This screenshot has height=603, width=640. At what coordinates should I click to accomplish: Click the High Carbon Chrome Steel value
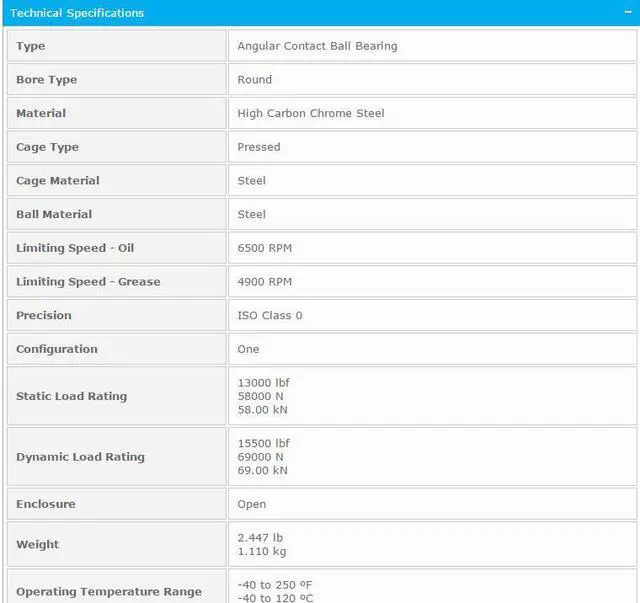pos(310,114)
